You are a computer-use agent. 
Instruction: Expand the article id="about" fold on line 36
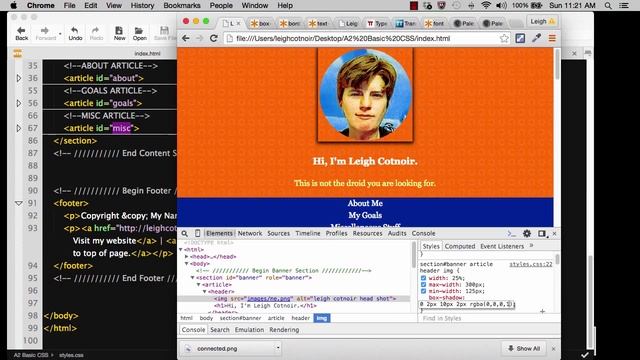pos(18,78)
